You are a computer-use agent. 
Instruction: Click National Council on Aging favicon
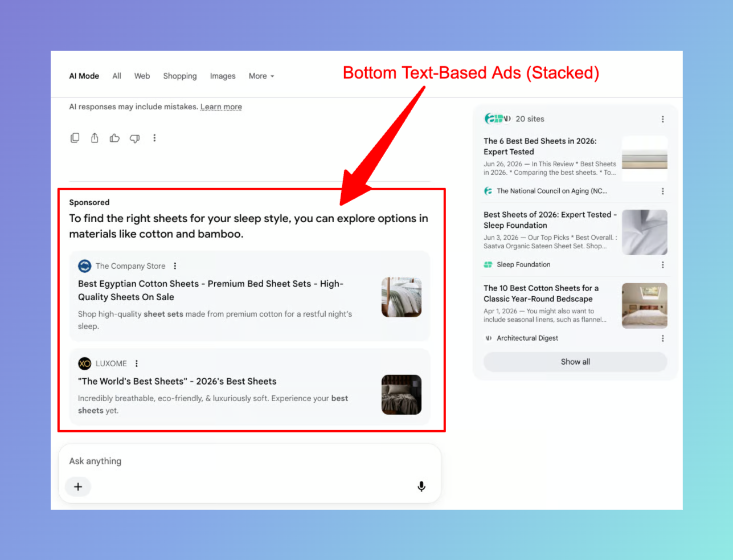(x=488, y=191)
